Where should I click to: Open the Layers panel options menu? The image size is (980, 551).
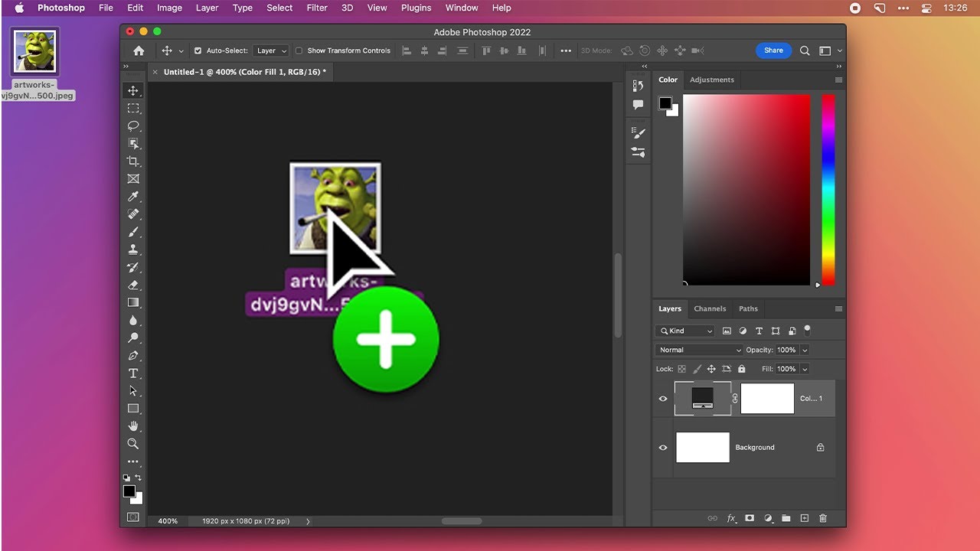[x=838, y=309]
